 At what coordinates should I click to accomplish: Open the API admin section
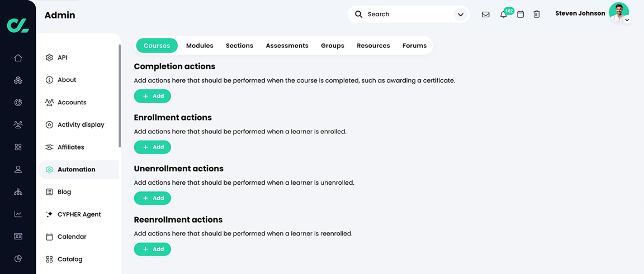click(78, 57)
